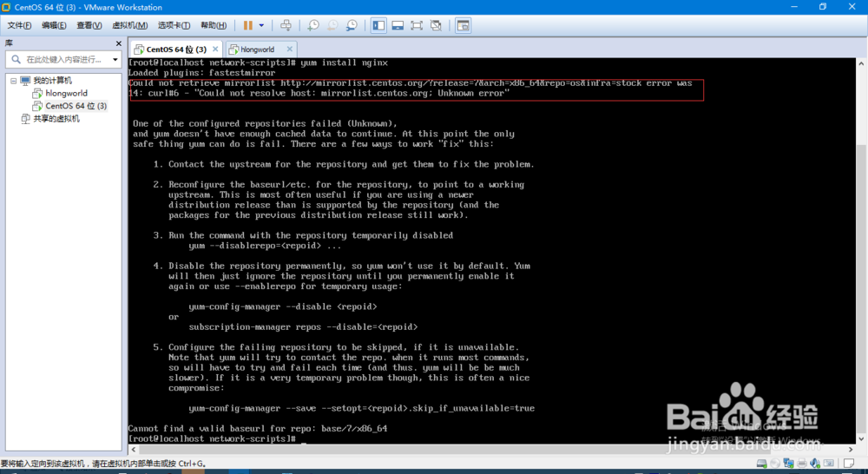Click the message log icon in status bar
This screenshot has width=868, height=474.
click(x=849, y=464)
